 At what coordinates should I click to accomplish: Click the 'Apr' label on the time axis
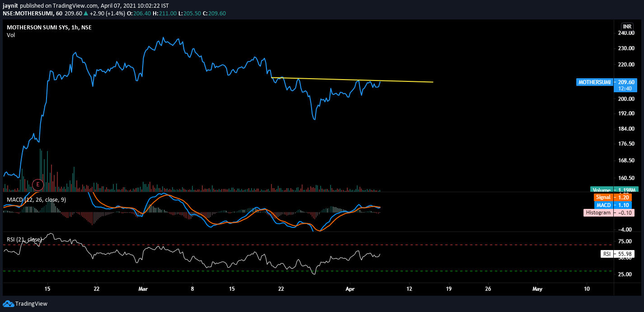[x=350, y=288]
